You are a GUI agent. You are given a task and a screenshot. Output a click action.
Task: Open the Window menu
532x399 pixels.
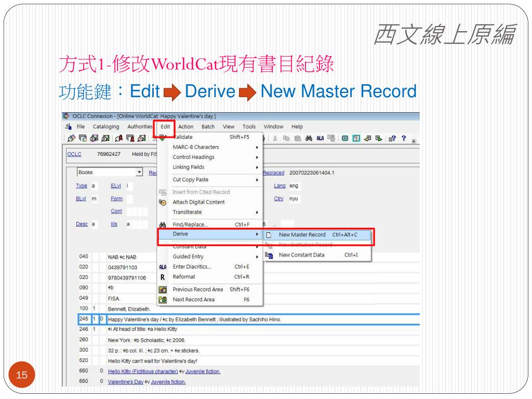[273, 127]
